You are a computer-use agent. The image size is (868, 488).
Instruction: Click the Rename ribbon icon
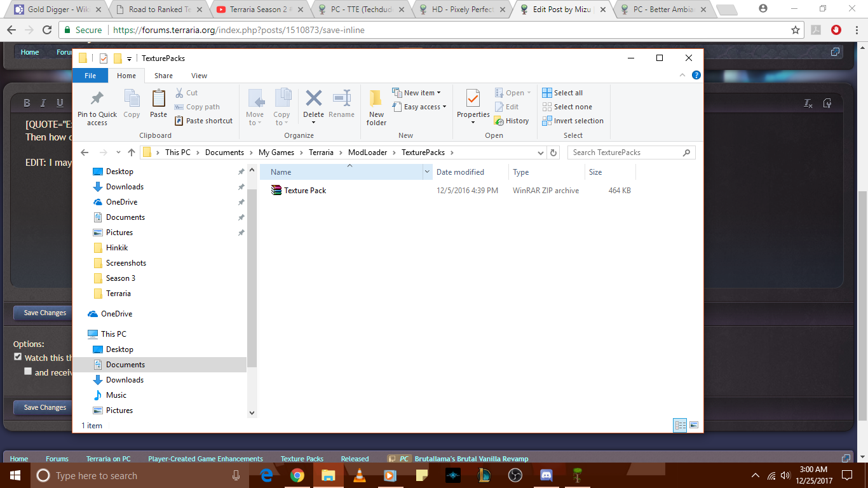[x=342, y=104]
